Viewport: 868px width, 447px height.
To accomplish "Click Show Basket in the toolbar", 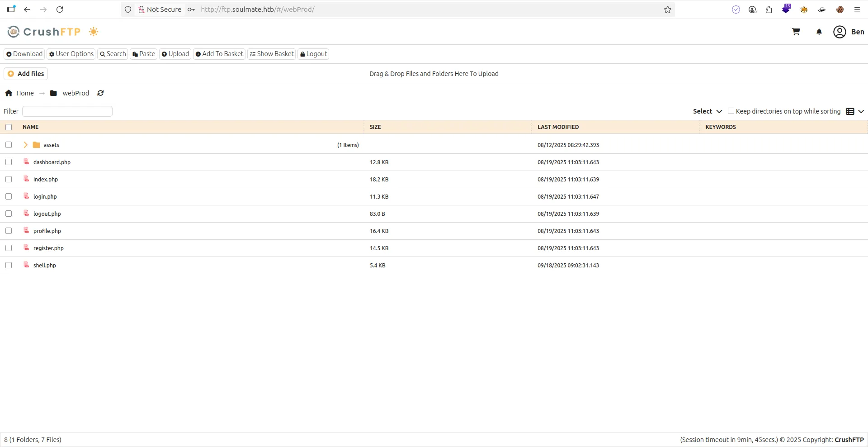I will point(272,54).
